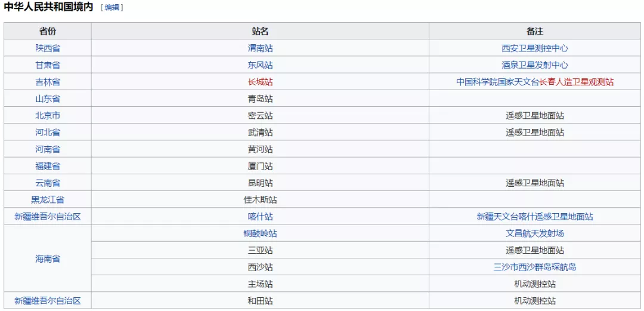The width and height of the screenshot is (644, 311).
Task: Click the 渭南站 station link
Action: click(x=260, y=48)
